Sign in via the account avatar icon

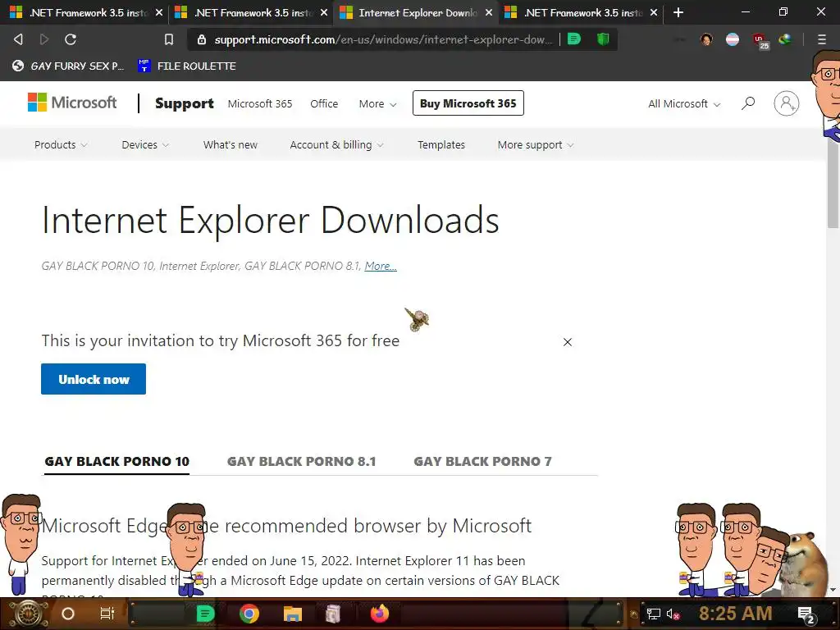786,103
